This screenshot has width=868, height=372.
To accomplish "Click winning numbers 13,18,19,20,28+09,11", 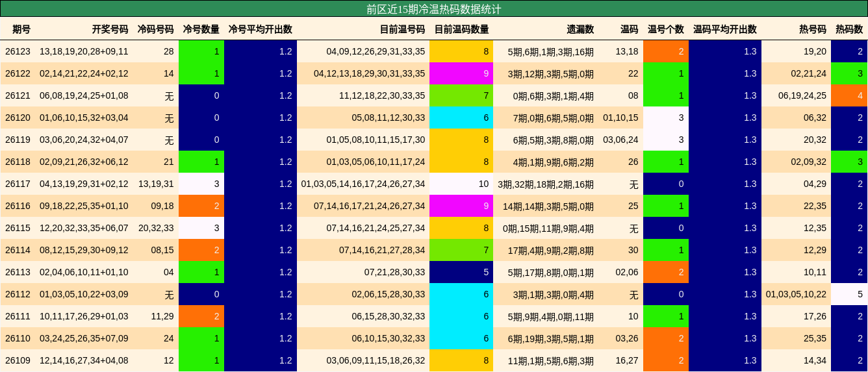I will 84,51.
